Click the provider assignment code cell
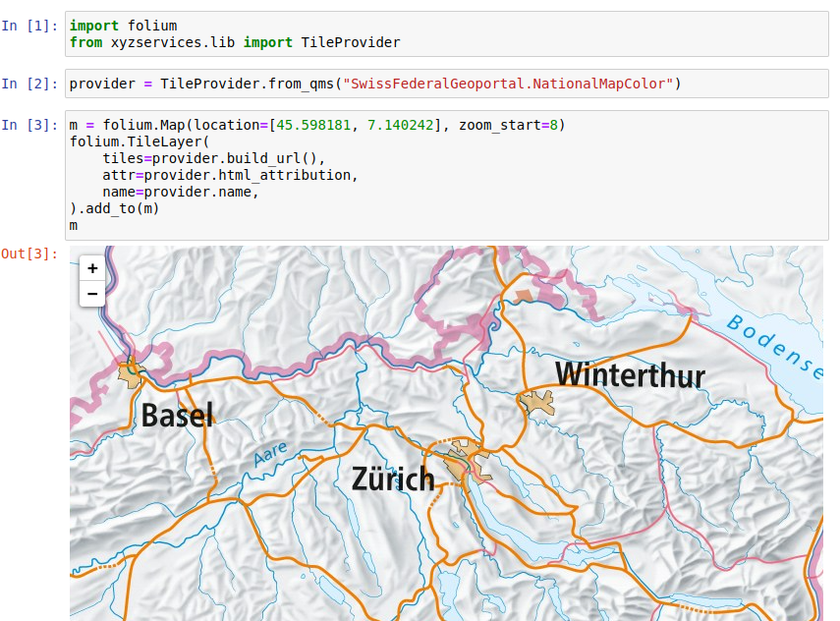The height and width of the screenshot is (621, 840). coord(447,84)
